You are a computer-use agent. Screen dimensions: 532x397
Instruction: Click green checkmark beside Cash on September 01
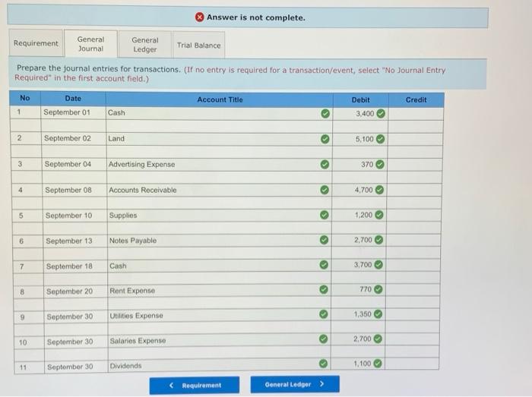click(325, 113)
